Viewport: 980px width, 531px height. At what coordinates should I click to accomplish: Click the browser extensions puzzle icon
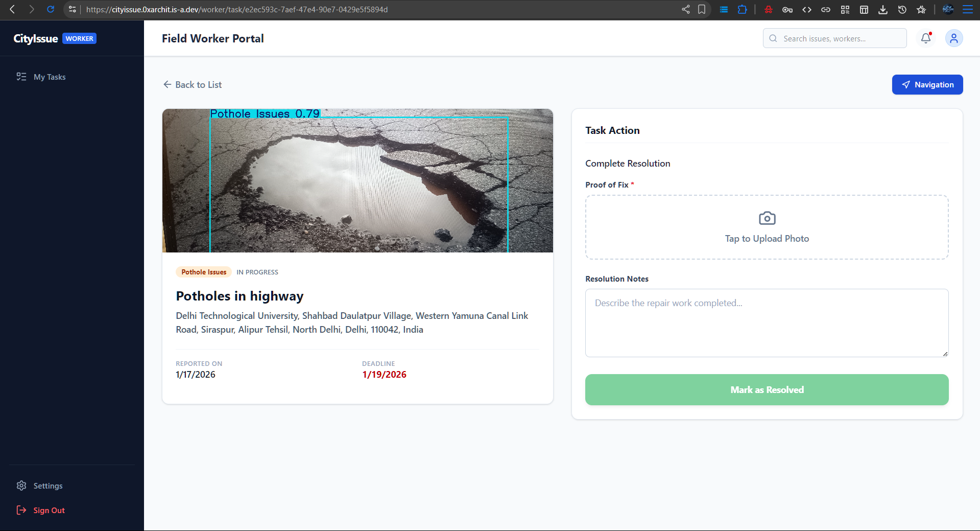pos(742,9)
